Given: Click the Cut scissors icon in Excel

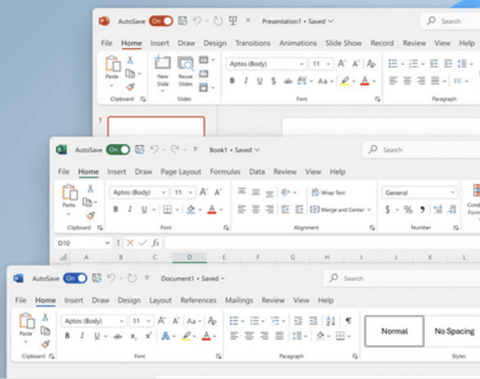Looking at the screenshot, I should 90,189.
